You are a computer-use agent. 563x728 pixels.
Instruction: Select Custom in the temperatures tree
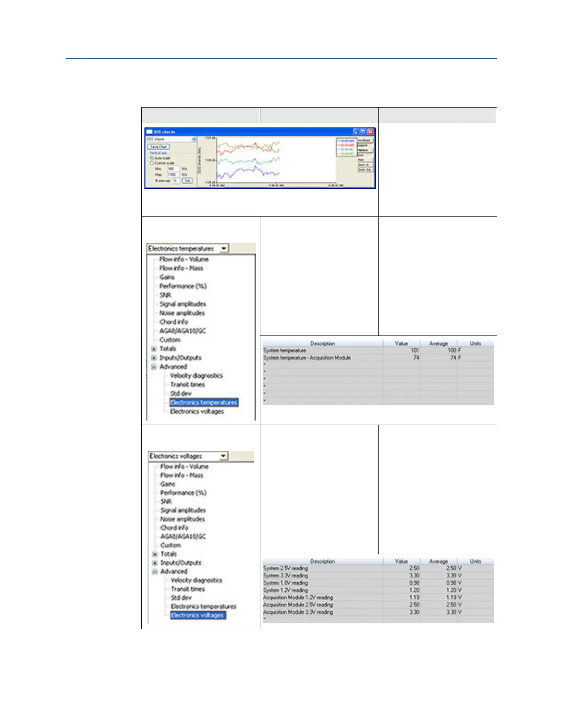(x=170, y=340)
